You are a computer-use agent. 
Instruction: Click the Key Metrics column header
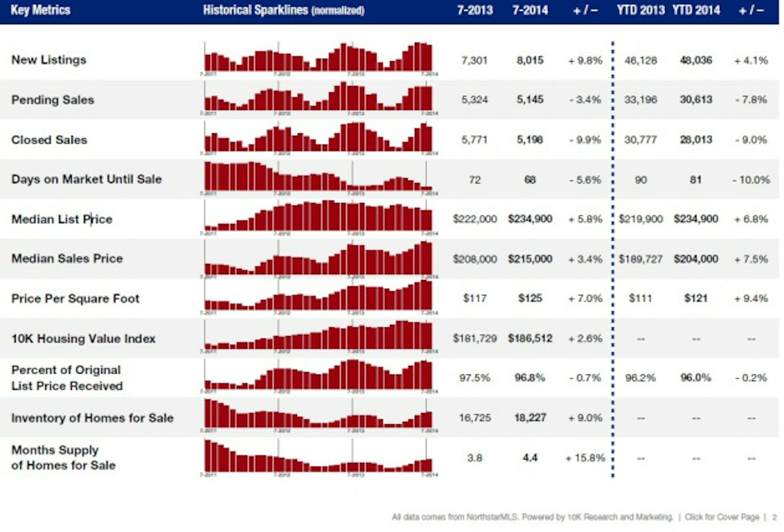click(x=40, y=10)
